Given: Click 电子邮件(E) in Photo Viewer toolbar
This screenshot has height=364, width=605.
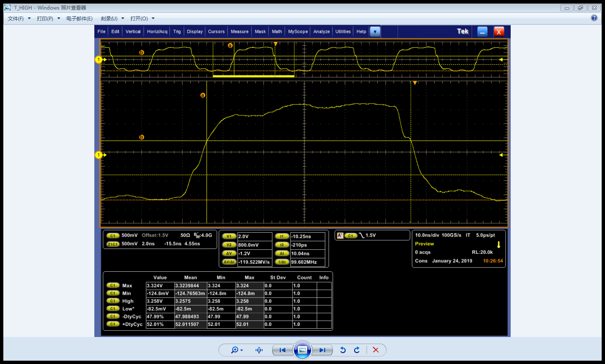Looking at the screenshot, I should (79, 19).
